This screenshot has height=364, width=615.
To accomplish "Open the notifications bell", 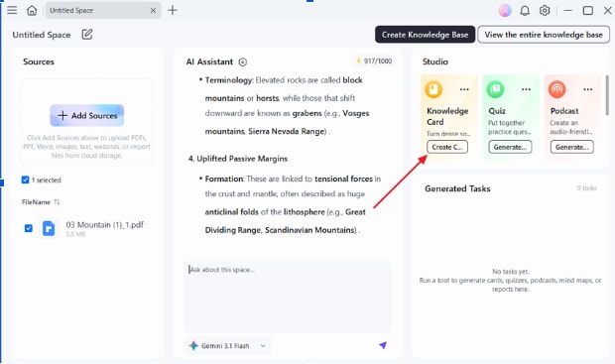I will click(x=525, y=11).
